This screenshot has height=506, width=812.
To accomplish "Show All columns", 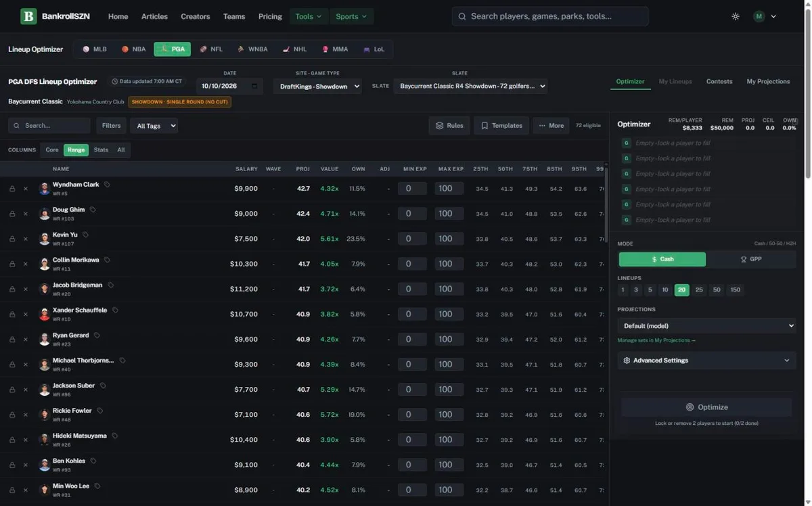I will (121, 149).
